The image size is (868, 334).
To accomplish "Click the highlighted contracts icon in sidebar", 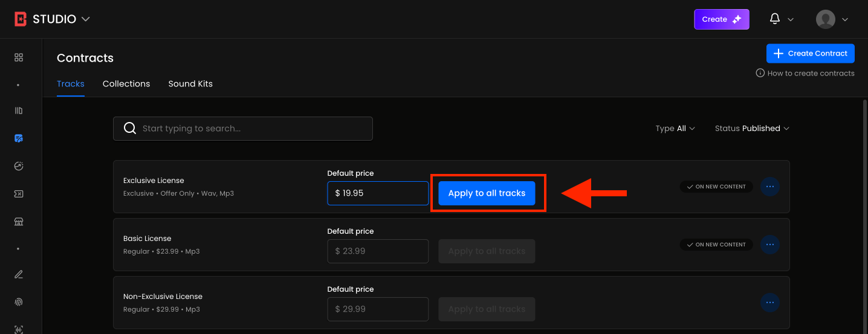I will coord(19,138).
